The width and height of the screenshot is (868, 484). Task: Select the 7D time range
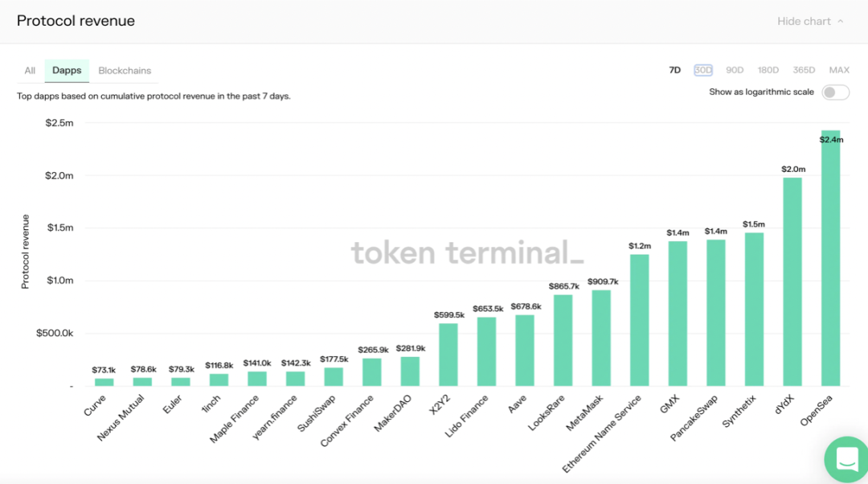tap(675, 70)
